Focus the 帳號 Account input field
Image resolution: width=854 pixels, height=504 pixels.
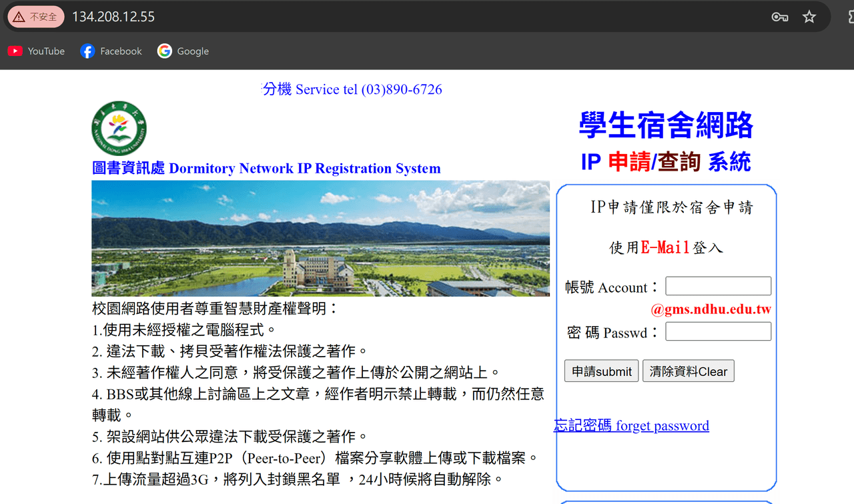tap(719, 286)
